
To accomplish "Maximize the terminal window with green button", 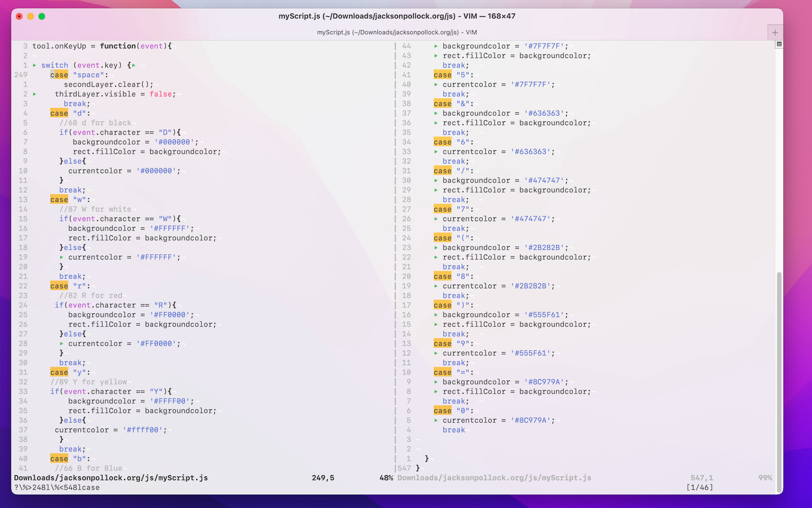I will click(42, 16).
